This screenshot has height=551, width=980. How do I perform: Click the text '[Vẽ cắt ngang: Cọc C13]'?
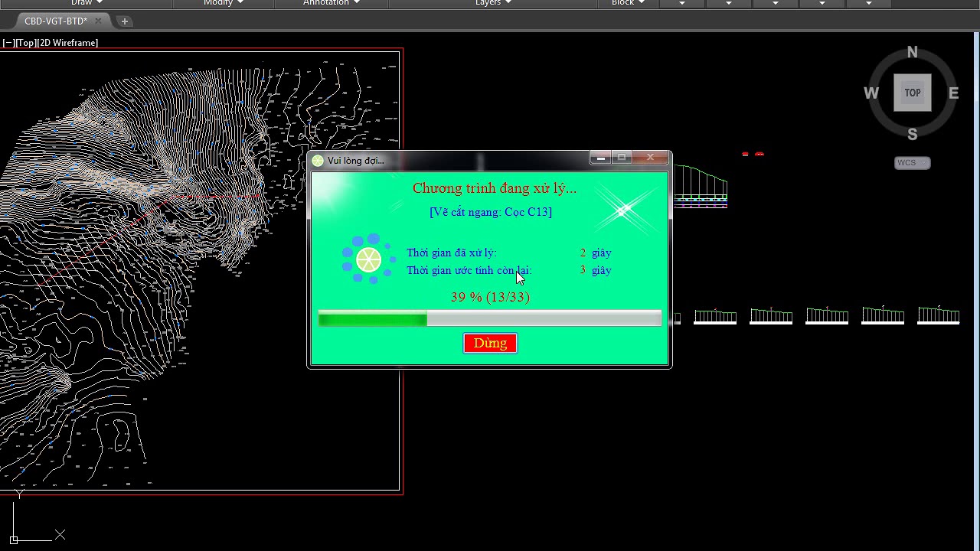click(x=491, y=212)
